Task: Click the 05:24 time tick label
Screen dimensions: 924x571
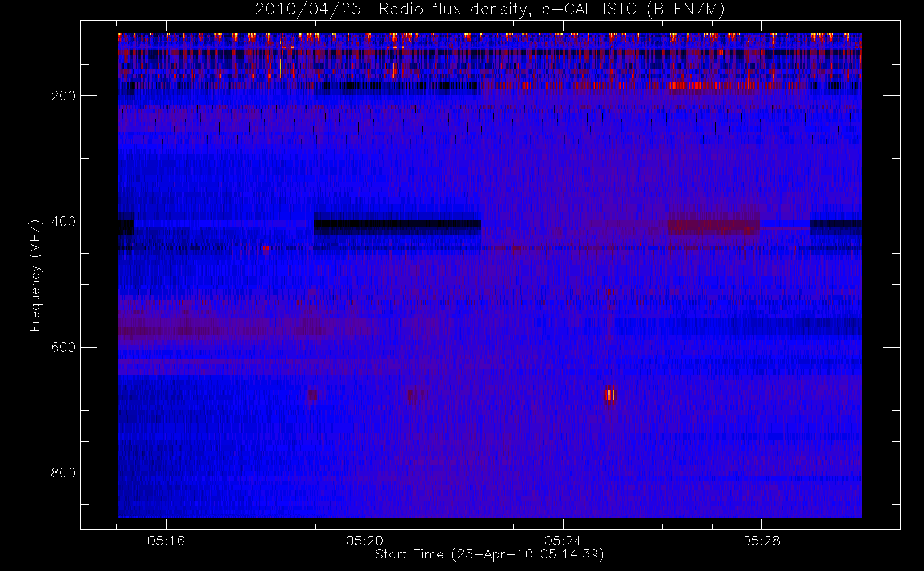Action: tap(563, 541)
